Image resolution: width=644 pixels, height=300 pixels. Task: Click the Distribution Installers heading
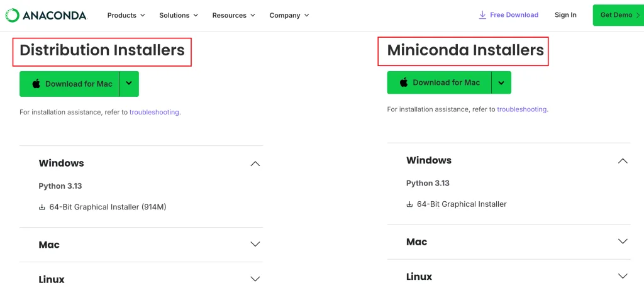tap(103, 50)
